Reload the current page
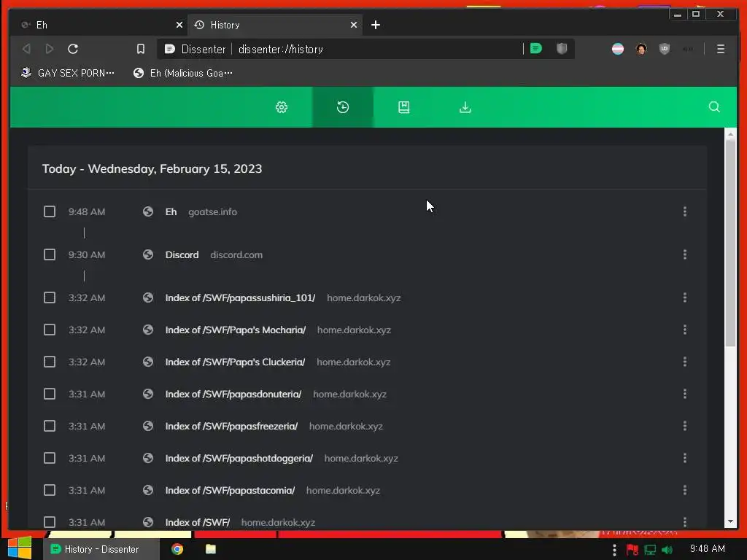Screen dimensions: 747x560 pos(73,49)
